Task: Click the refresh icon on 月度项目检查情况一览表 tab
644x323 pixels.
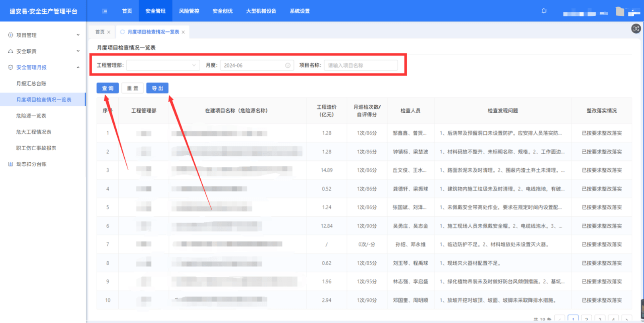Action: pyautogui.click(x=122, y=32)
